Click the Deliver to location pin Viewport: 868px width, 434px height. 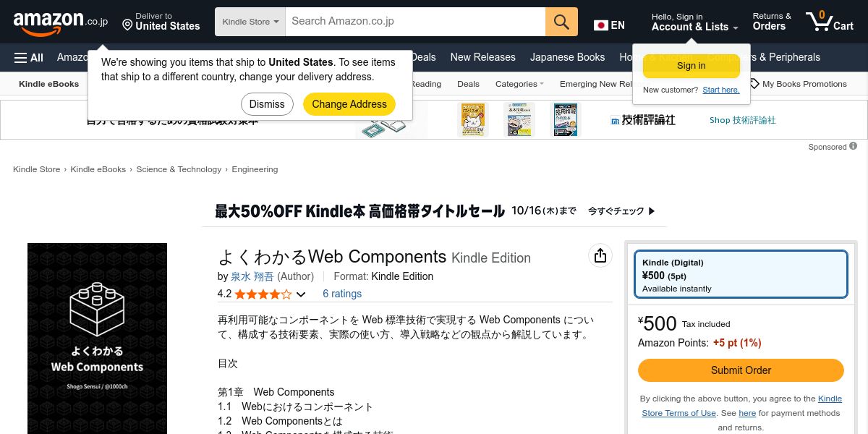click(x=127, y=25)
